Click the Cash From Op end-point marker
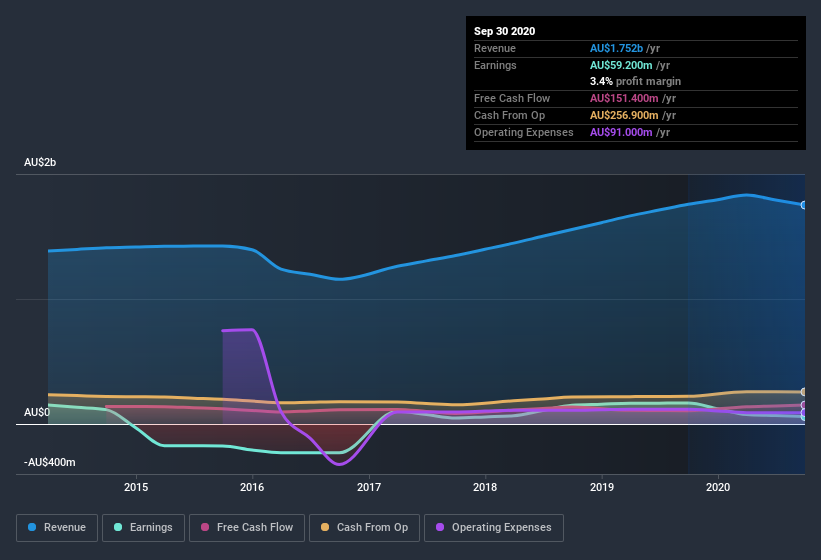The image size is (821, 560). (804, 392)
